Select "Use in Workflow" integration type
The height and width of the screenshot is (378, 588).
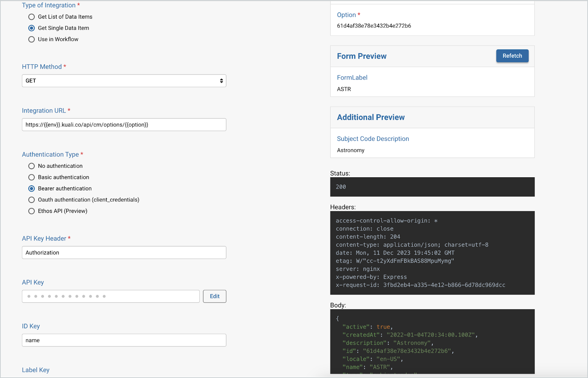click(x=32, y=39)
